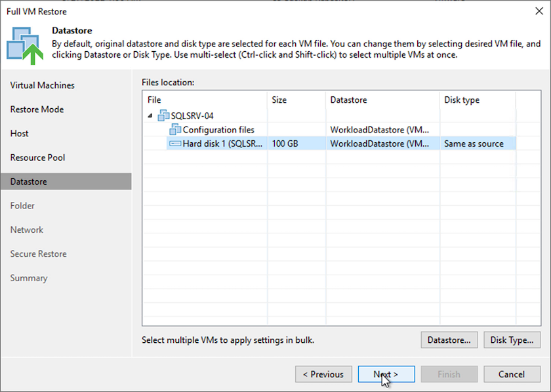Screen dimensions: 551x392
Task: Select the Datastore step in sidebar
Action: 29,182
